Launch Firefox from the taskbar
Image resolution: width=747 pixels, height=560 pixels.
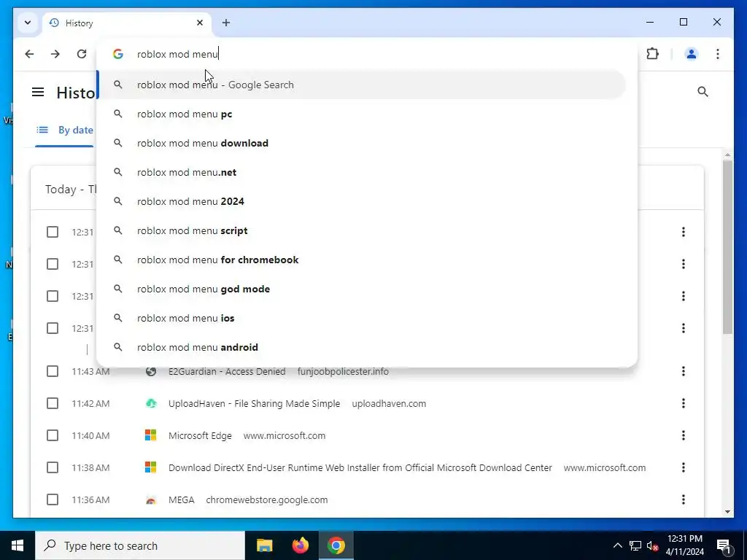pyautogui.click(x=300, y=545)
